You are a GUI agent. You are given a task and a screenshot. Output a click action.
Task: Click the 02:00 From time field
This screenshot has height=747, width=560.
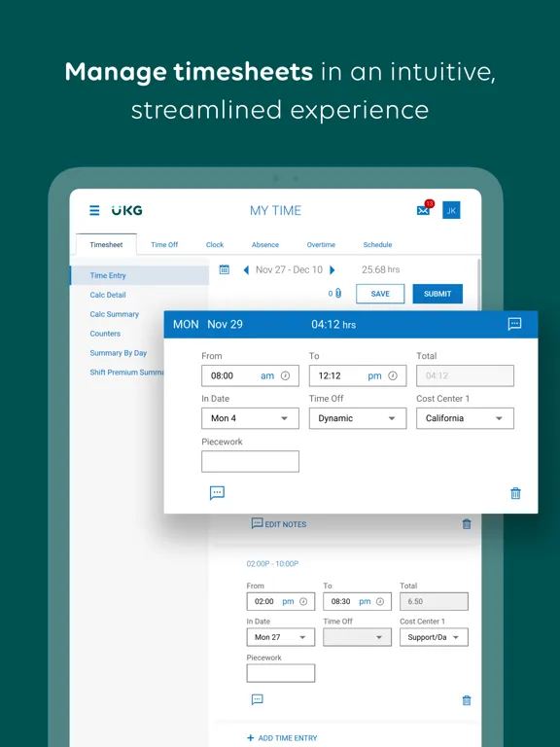(280, 602)
